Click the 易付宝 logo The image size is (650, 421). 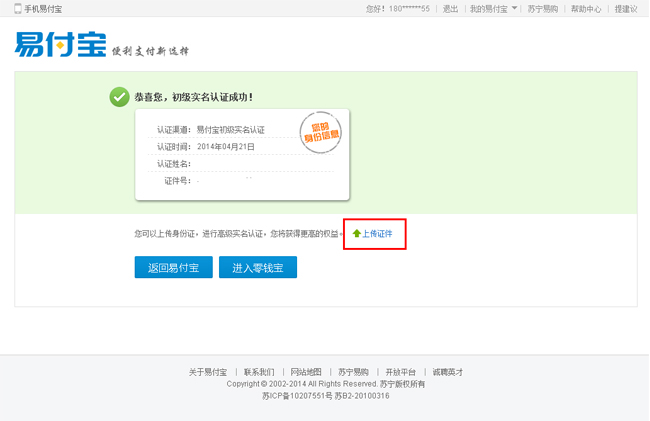pyautogui.click(x=60, y=45)
